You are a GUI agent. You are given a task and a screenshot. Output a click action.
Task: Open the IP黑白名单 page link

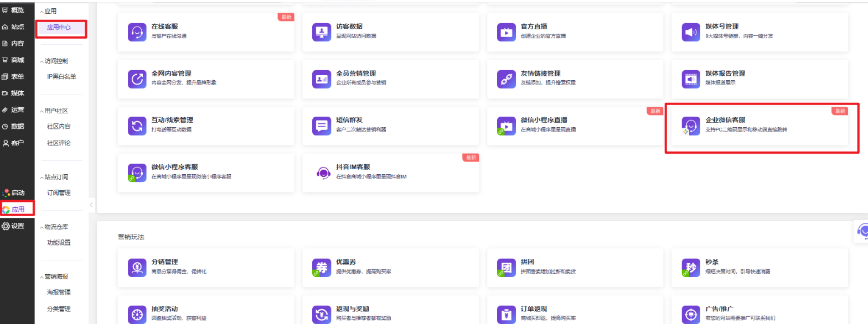click(61, 77)
